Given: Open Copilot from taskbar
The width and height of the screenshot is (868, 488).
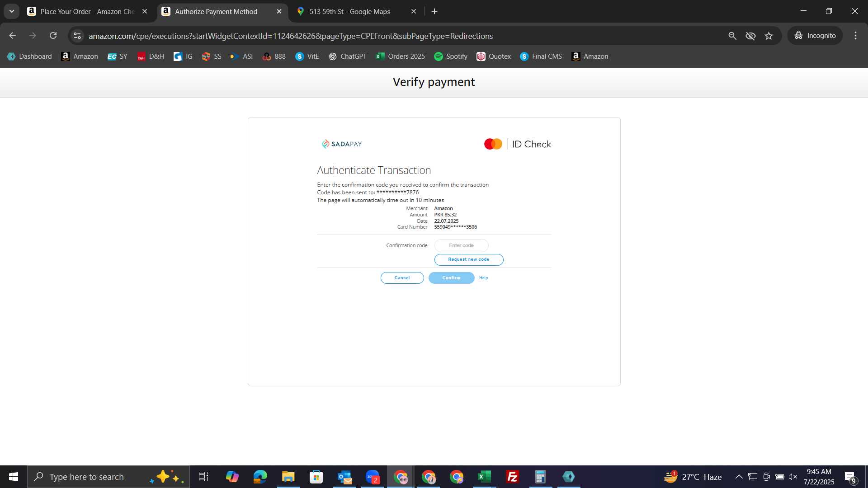Looking at the screenshot, I should point(232,477).
